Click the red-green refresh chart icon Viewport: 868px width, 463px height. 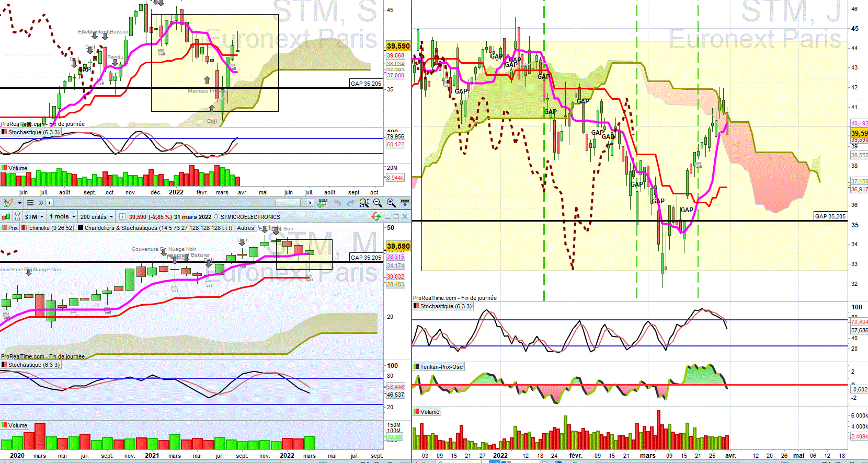click(x=376, y=216)
